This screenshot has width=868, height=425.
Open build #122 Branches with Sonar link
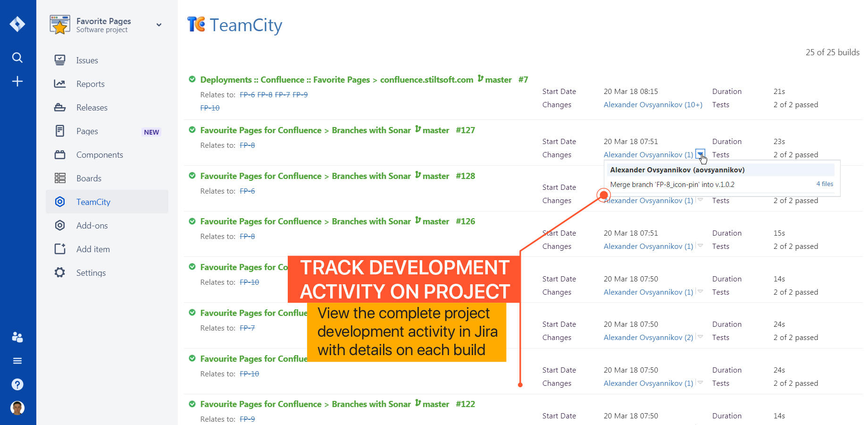[x=306, y=404]
